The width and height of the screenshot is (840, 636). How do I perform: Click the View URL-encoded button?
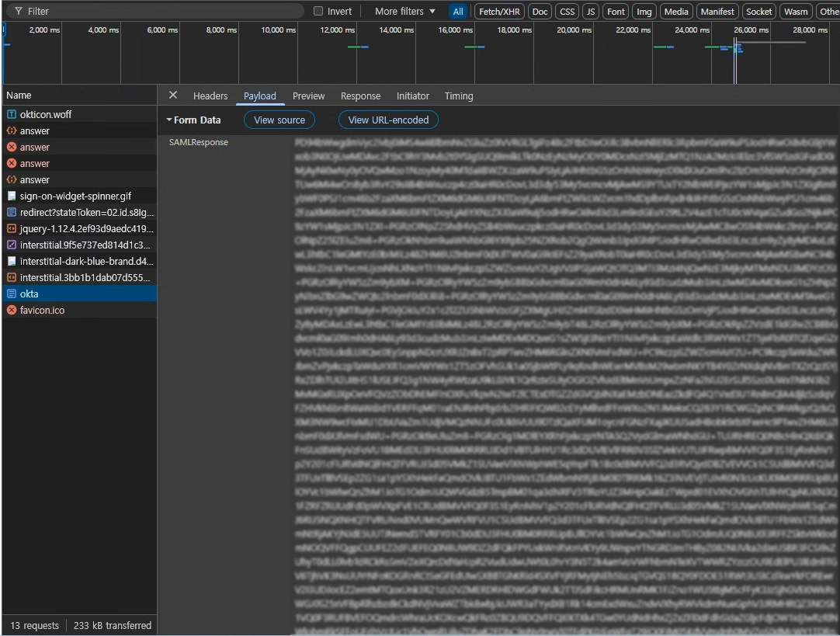pos(388,120)
